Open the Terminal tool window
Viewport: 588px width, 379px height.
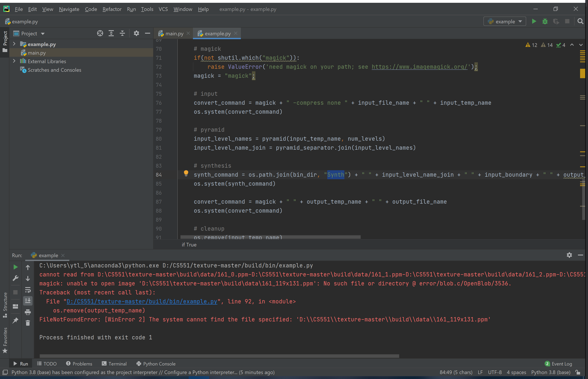[x=114, y=364]
